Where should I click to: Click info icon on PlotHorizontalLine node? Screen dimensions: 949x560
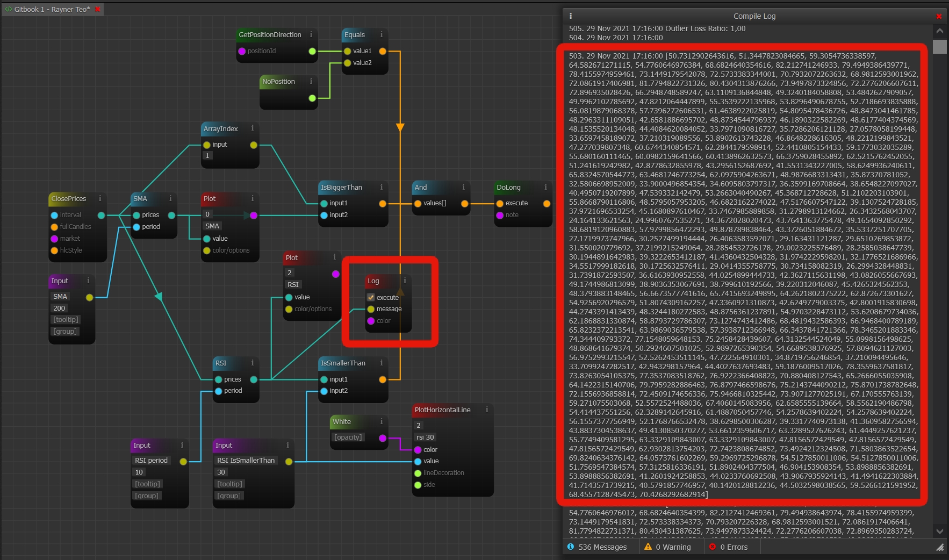487,410
